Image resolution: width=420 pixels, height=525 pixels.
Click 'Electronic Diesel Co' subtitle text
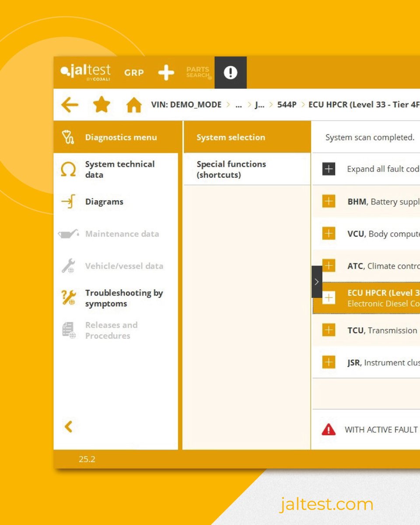tap(384, 304)
